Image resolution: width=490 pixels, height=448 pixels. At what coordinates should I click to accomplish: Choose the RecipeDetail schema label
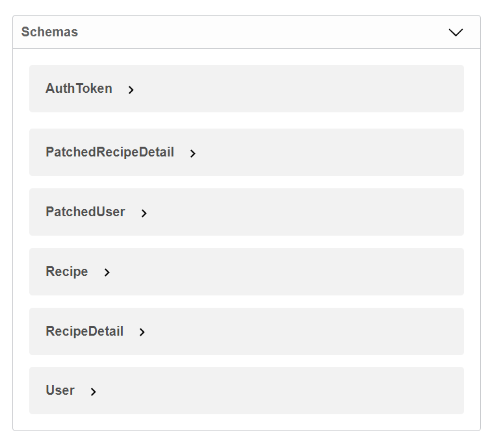(x=84, y=331)
